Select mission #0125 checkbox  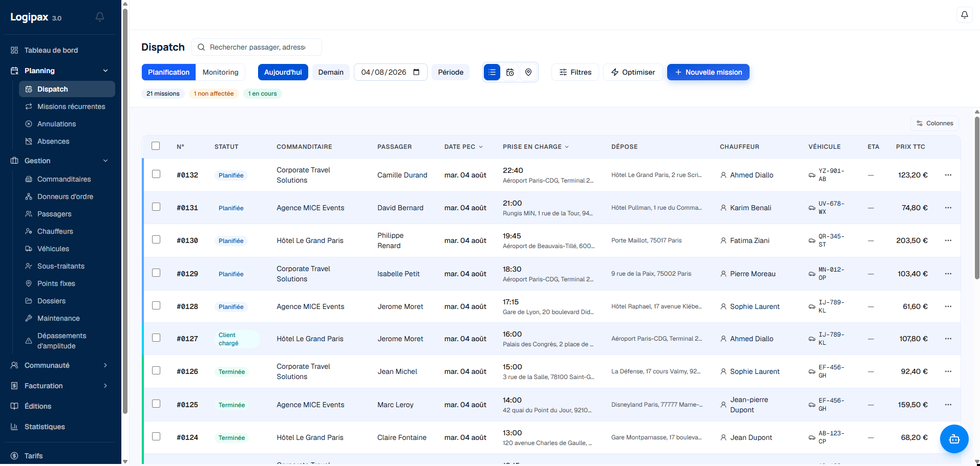156,404
